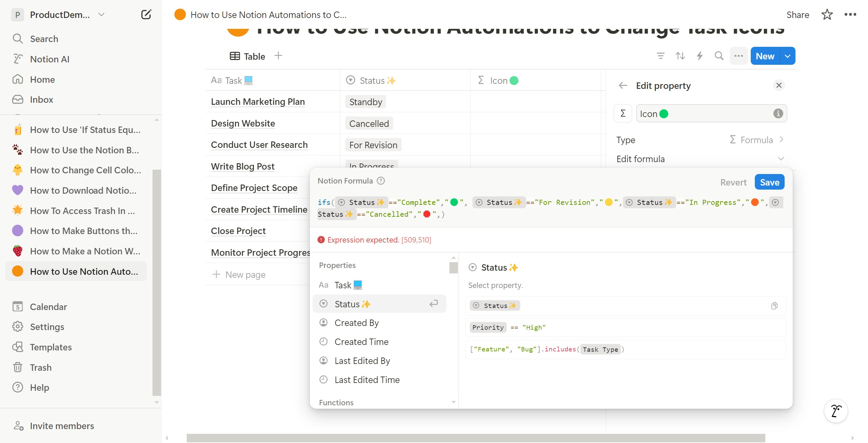Open Search in the sidebar
This screenshot has height=443, width=868.
coord(44,39)
